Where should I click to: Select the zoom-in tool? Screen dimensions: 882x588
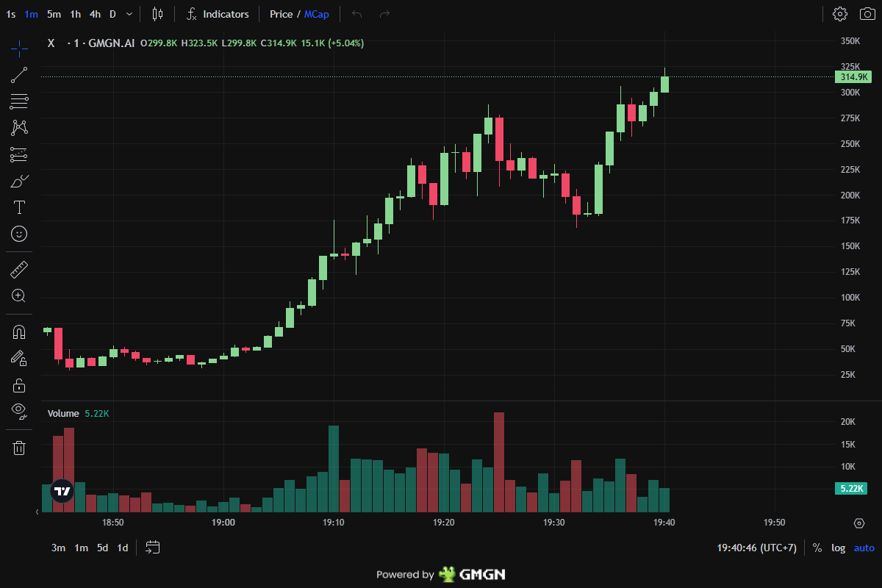tap(18, 295)
